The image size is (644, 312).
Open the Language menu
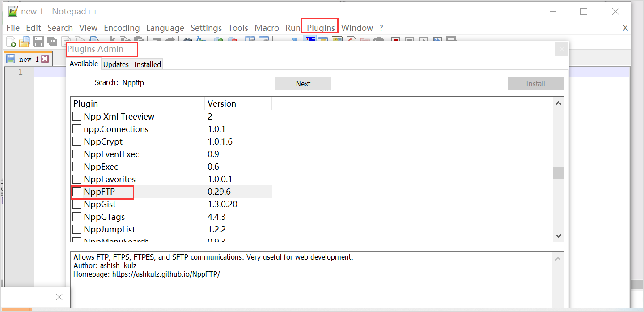point(165,28)
